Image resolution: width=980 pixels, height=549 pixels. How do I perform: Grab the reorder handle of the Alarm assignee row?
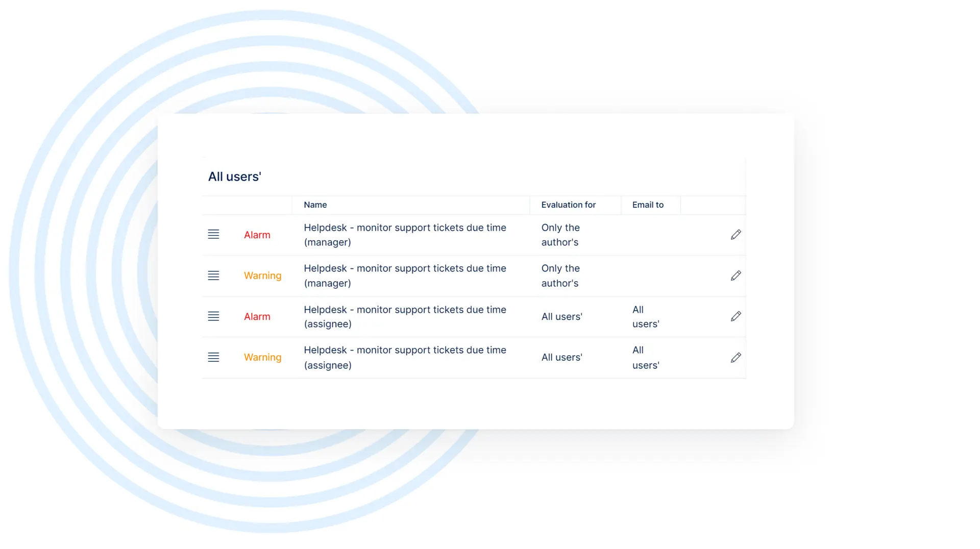[213, 316]
